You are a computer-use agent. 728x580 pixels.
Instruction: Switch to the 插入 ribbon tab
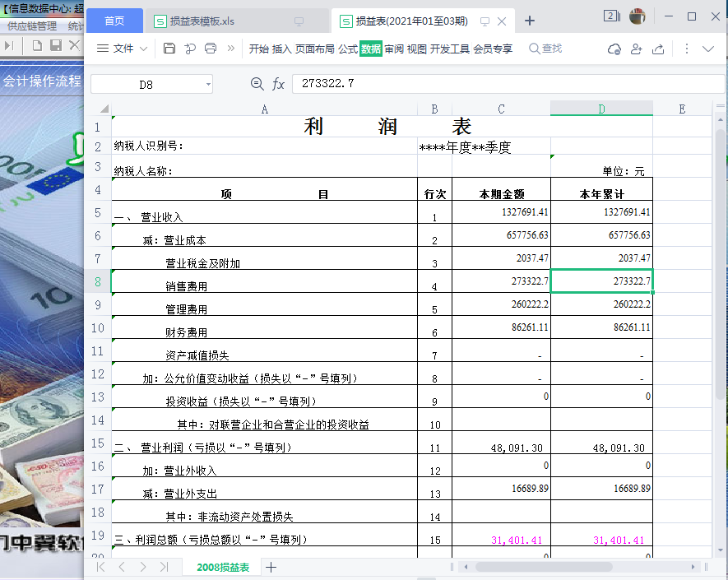[x=281, y=49]
